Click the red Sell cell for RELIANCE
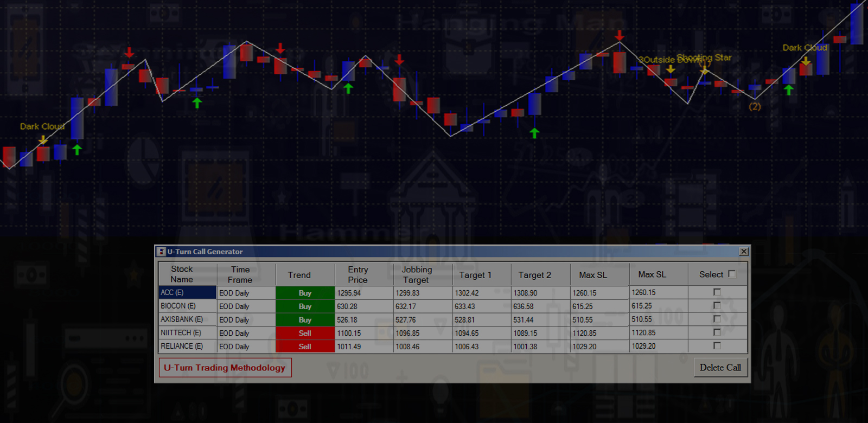The height and width of the screenshot is (423, 868). tap(305, 347)
